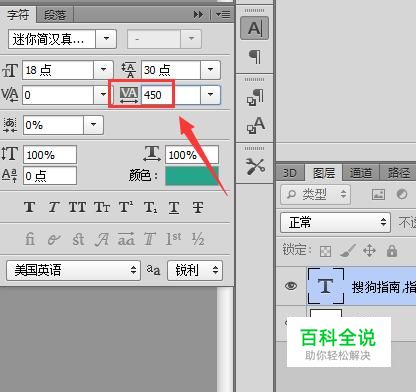Image resolution: width=416 pixels, height=392 pixels.
Task: Open the 正常 blend mode dropdown
Action: [335, 222]
